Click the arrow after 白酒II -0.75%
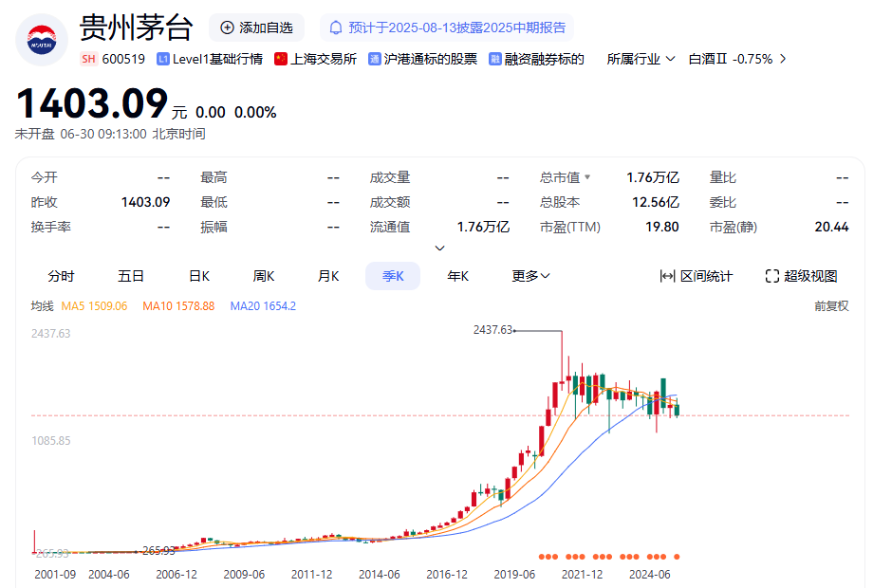Screen dimensions: 873x588 (783, 59)
